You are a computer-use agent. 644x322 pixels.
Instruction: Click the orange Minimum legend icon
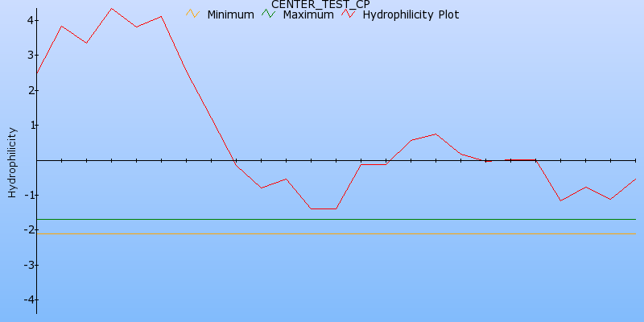tap(192, 14)
